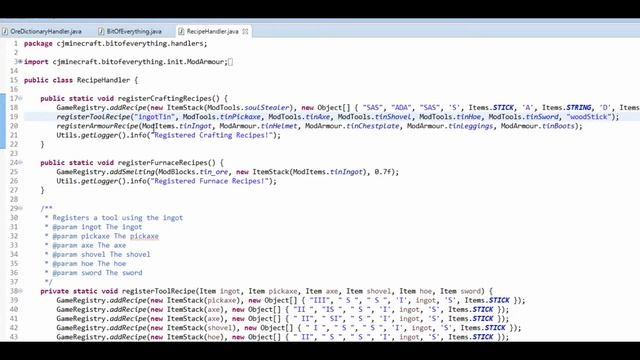The image size is (640, 360).
Task: Click RecipeHandler class name on line 15
Action: coord(103,80)
